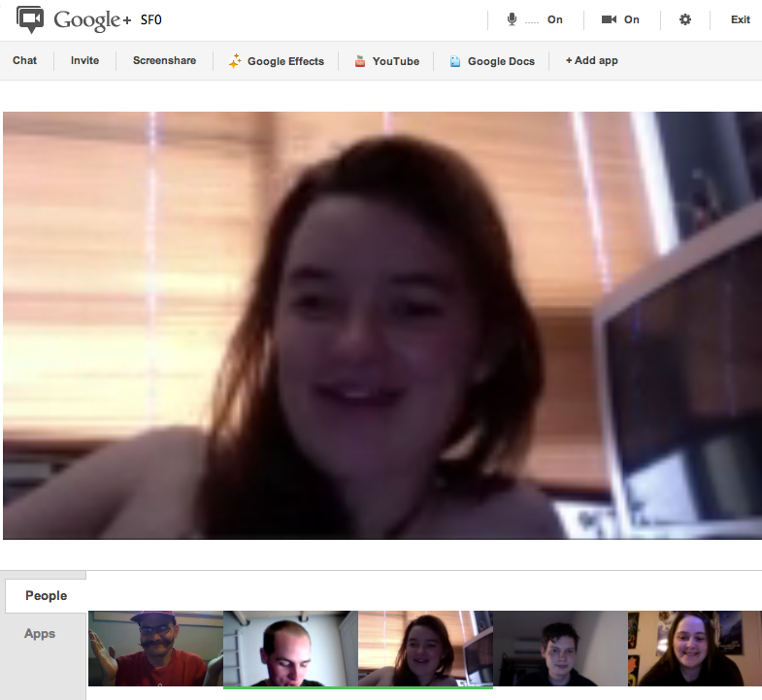Click the Google+ Hangout logo icon
The image size is (762, 700).
coord(30,19)
